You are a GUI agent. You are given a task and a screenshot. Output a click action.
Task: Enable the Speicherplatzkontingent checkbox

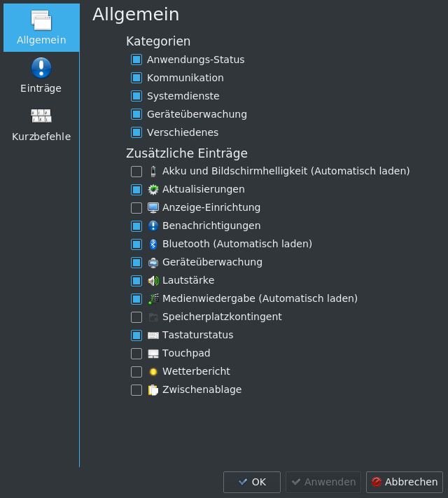136,317
